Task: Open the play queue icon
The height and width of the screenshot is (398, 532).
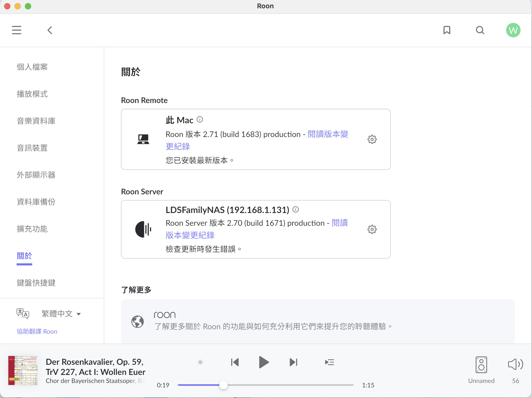Action: coord(329,362)
